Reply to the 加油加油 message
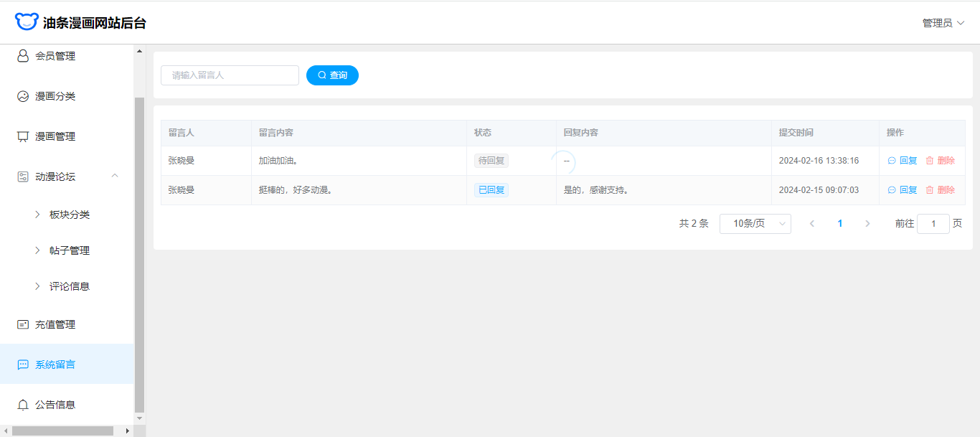The width and height of the screenshot is (980, 437). (903, 161)
